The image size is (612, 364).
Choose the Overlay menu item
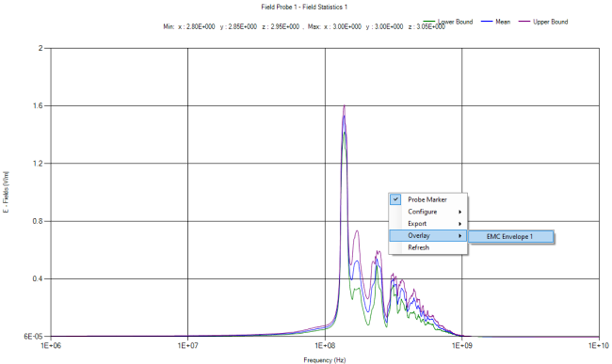click(x=427, y=236)
